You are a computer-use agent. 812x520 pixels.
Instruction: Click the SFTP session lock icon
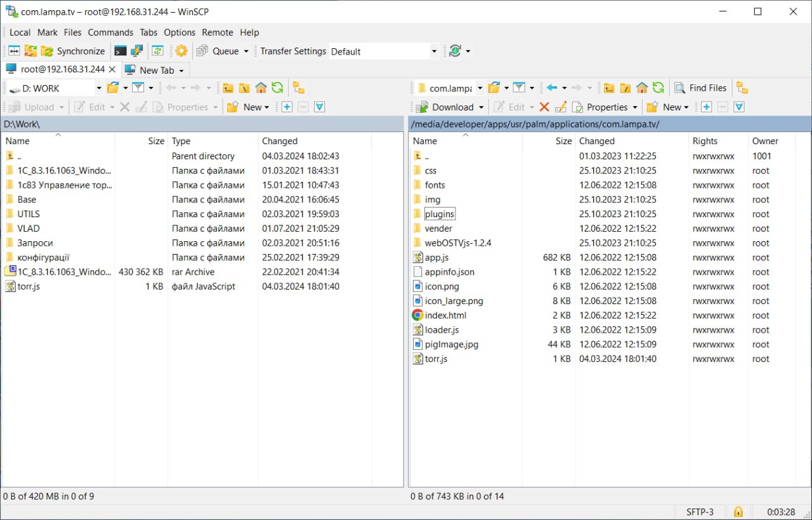738,511
